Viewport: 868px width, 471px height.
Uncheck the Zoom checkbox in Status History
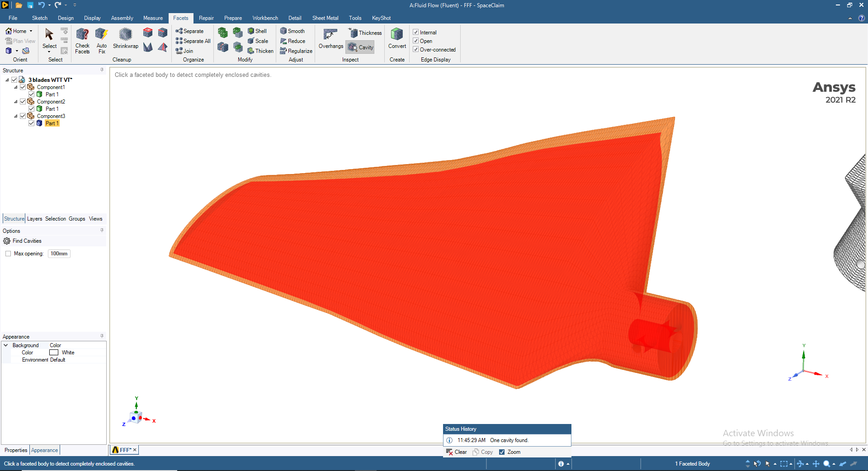pyautogui.click(x=502, y=452)
